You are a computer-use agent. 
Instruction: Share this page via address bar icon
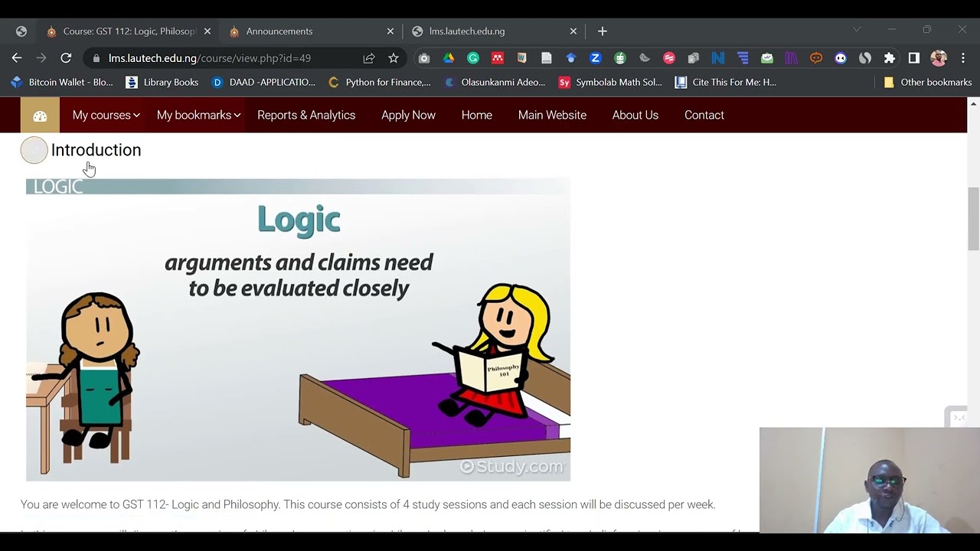coord(369,58)
